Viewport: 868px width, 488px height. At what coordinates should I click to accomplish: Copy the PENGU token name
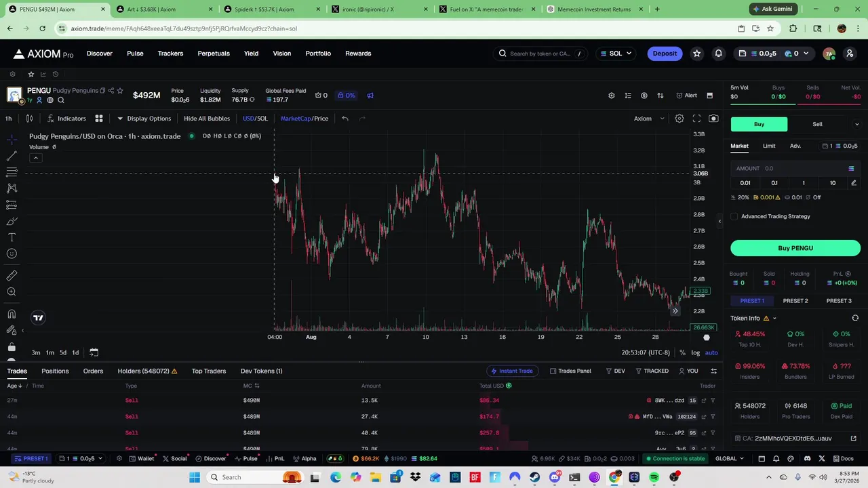coord(102,91)
